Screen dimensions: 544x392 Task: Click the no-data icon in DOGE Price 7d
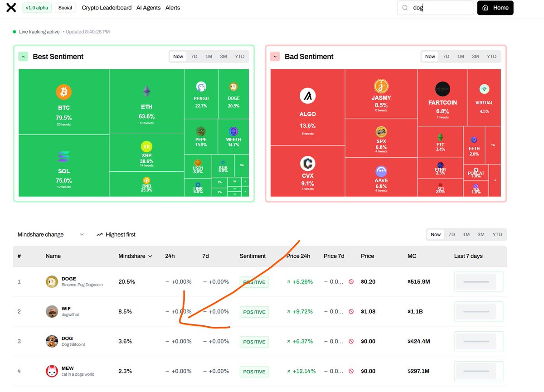351,282
